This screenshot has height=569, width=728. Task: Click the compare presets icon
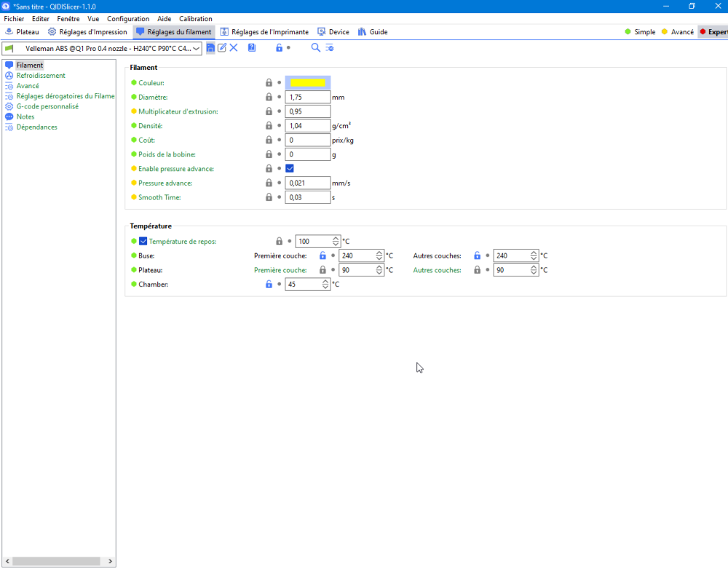pyautogui.click(x=330, y=48)
